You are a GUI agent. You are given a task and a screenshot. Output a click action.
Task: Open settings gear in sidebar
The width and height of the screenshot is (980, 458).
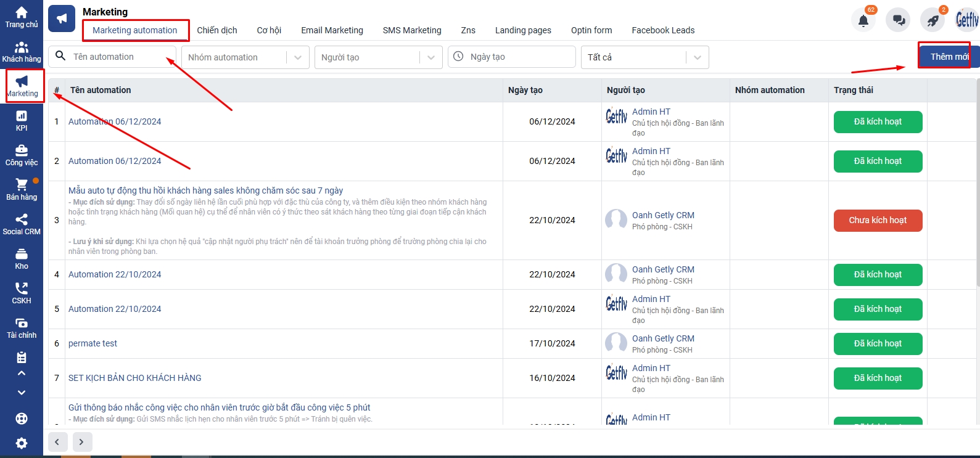[x=21, y=443]
